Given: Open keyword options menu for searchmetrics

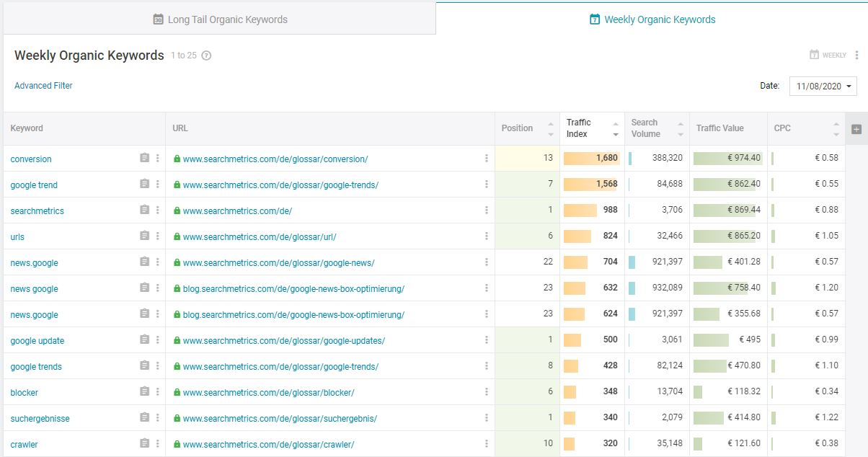Looking at the screenshot, I should tap(158, 210).
